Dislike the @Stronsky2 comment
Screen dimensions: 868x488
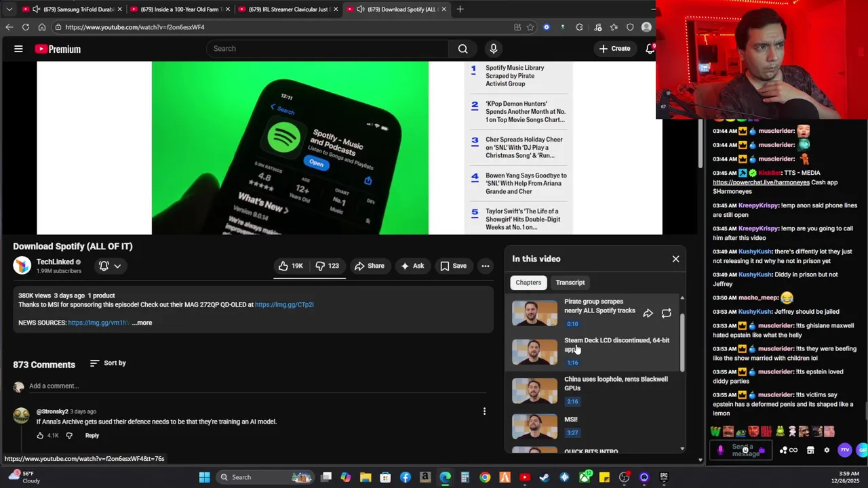coord(69,435)
